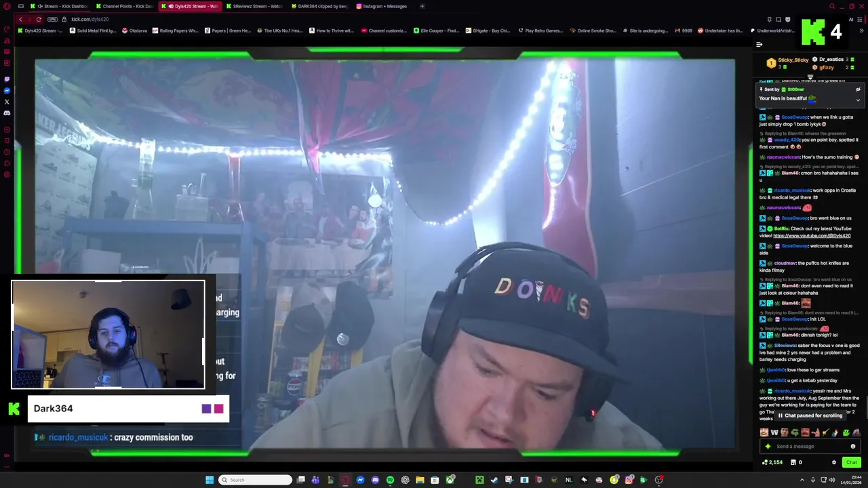Open the 9999 Gmail bookmark
This screenshot has width=868, height=488.
pyautogui.click(x=683, y=30)
